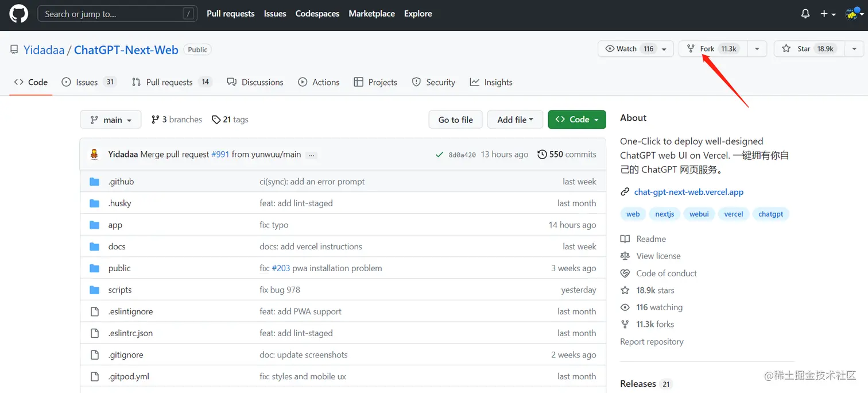868x393 pixels.
Task: Expand the Star options arrow
Action: [854, 49]
